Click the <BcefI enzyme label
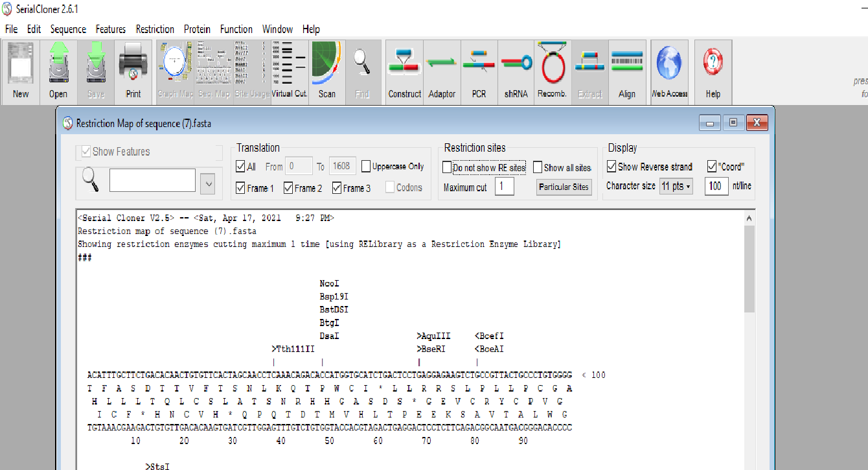Image resolution: width=868 pixels, height=470 pixels. click(489, 336)
